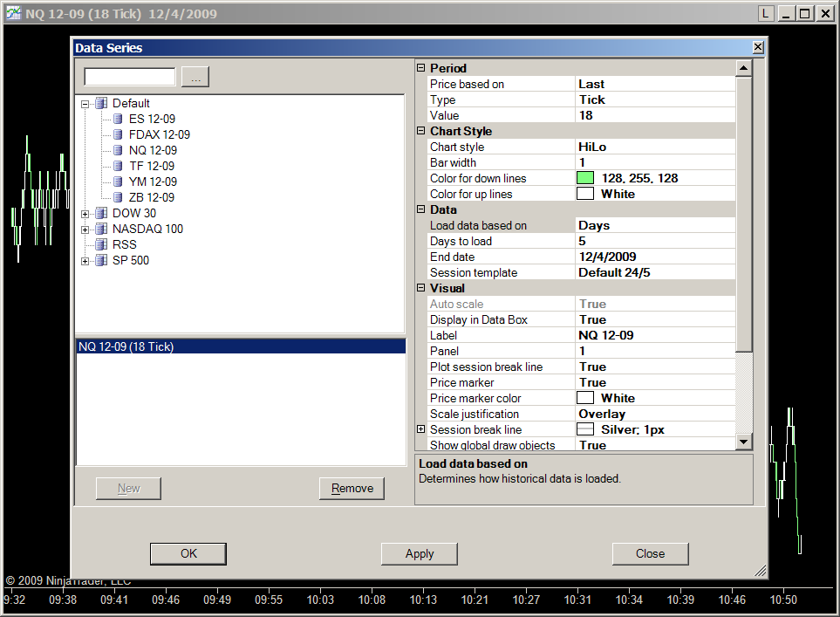Toggle Display in Data Box True value
Image resolution: width=840 pixels, height=617 pixels.
[655, 319]
